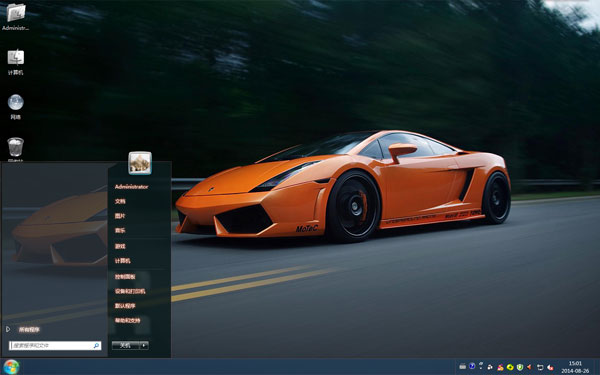Open 设备和打印机 in the Start menu
The height and width of the screenshot is (375, 600).
[x=130, y=291]
